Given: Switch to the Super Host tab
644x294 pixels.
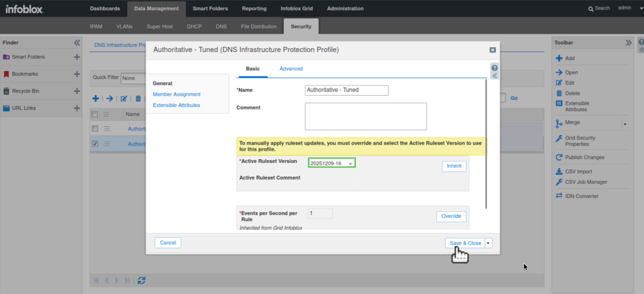Looking at the screenshot, I should pos(160,26).
